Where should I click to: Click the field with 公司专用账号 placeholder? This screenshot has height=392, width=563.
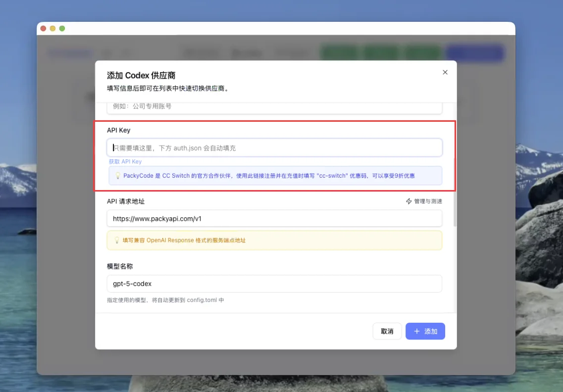(274, 106)
